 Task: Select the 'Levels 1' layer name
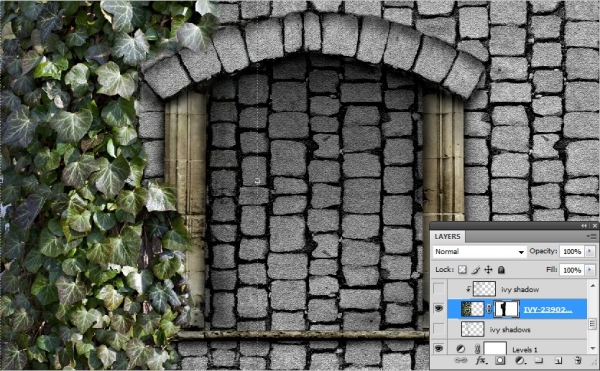click(524, 349)
